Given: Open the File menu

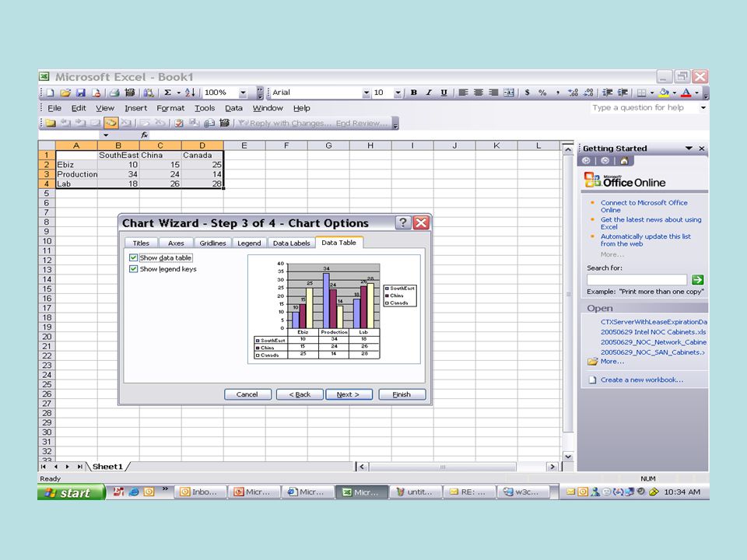Looking at the screenshot, I should pos(54,108).
